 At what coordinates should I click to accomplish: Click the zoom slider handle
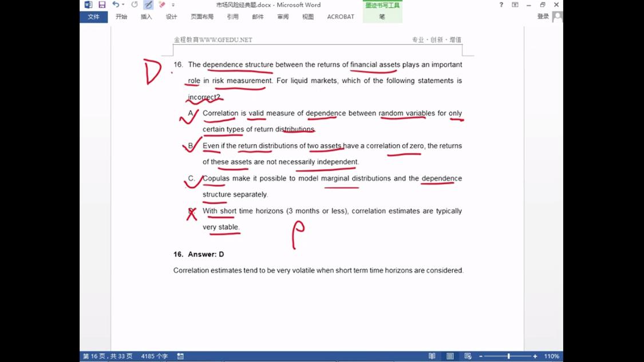click(x=508, y=356)
